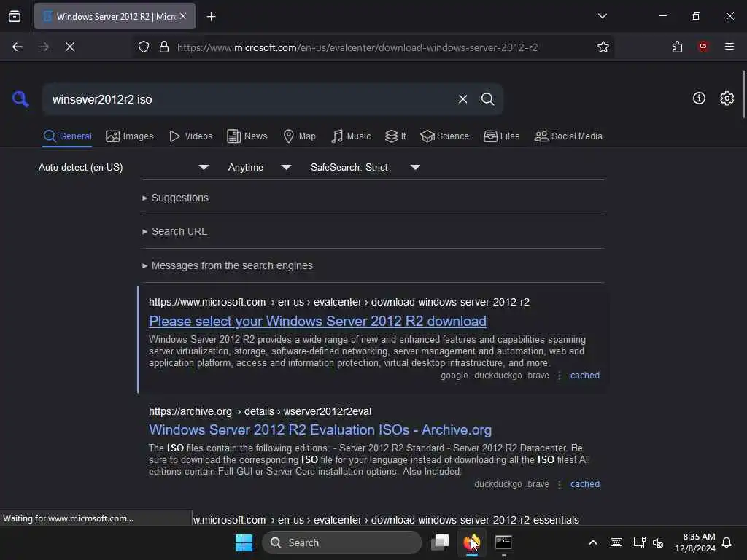Click the browser forward arrow
The height and width of the screenshot is (560, 747).
(44, 47)
